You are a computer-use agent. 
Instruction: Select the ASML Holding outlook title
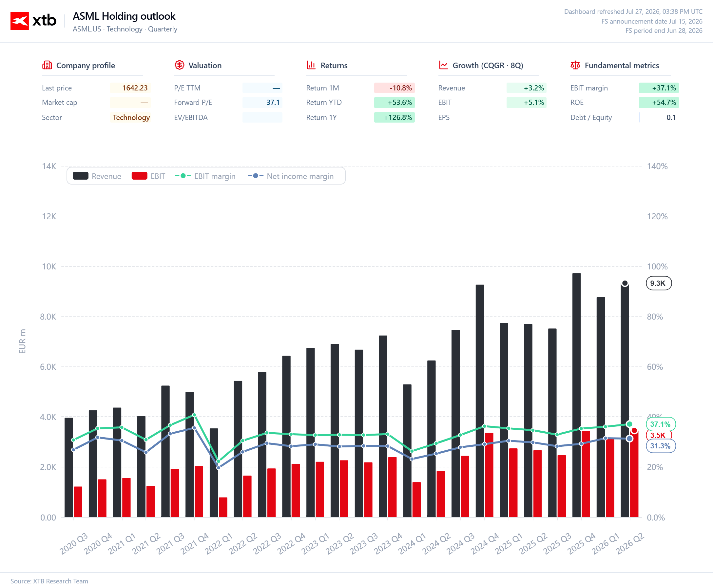click(x=124, y=16)
